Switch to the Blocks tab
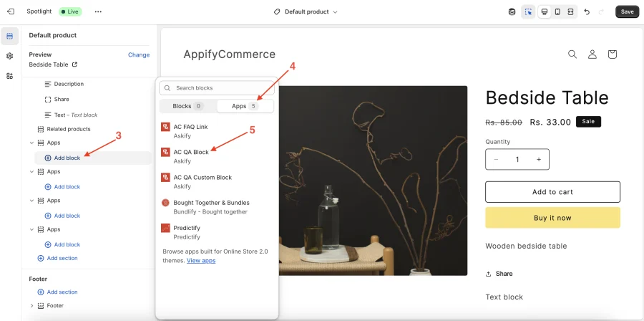 click(x=188, y=106)
